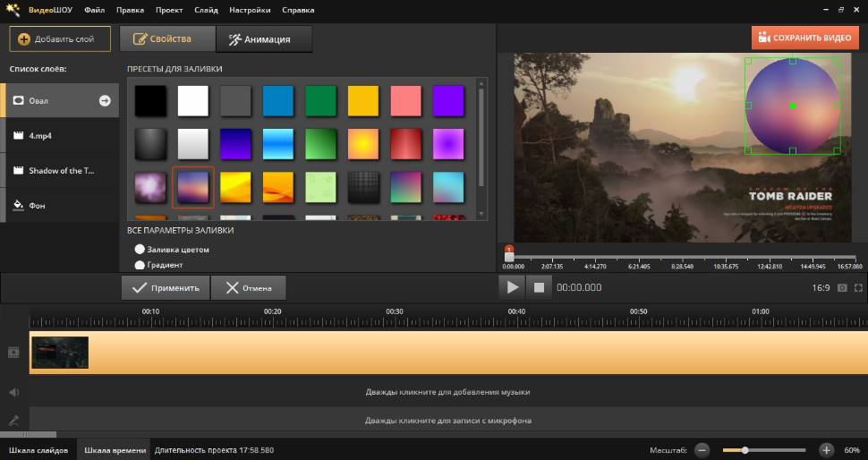Select the Фон background layer
This screenshot has height=460, width=868.
(x=60, y=205)
